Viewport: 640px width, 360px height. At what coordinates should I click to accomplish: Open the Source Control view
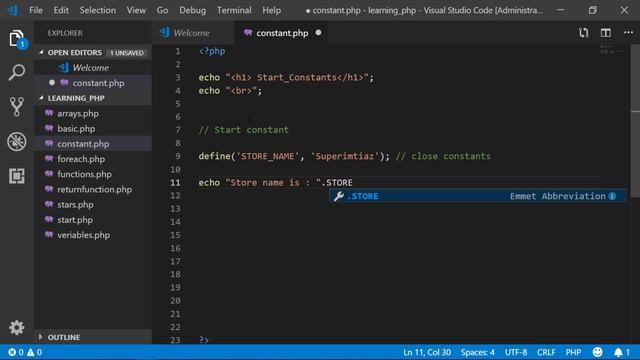[17, 107]
